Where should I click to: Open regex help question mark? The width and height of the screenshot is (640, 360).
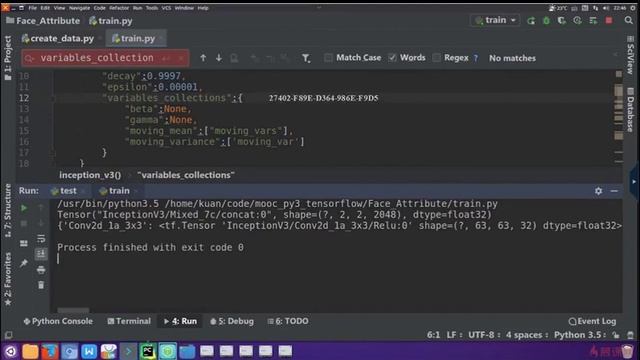click(x=476, y=58)
